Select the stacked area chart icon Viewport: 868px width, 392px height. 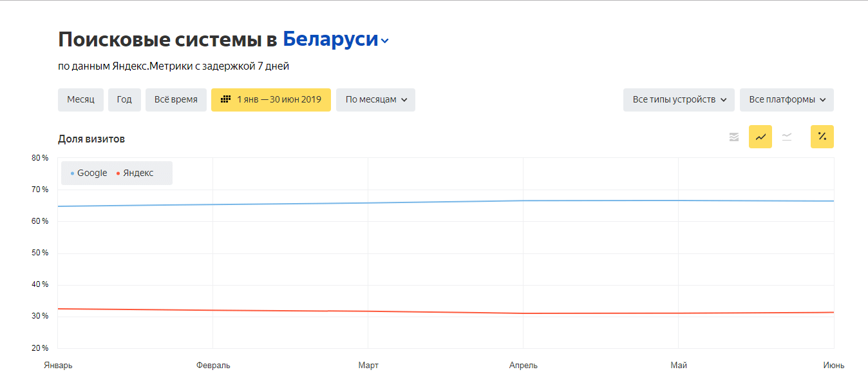tap(734, 136)
